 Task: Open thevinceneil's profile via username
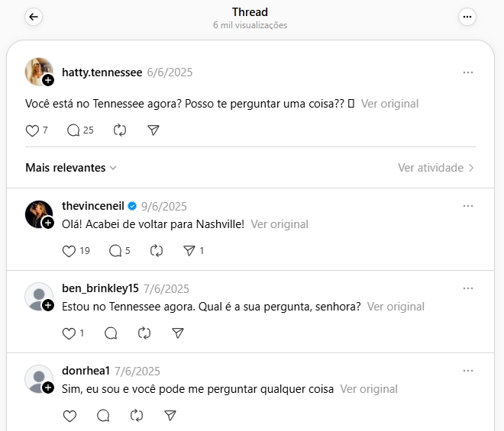pyautogui.click(x=92, y=207)
